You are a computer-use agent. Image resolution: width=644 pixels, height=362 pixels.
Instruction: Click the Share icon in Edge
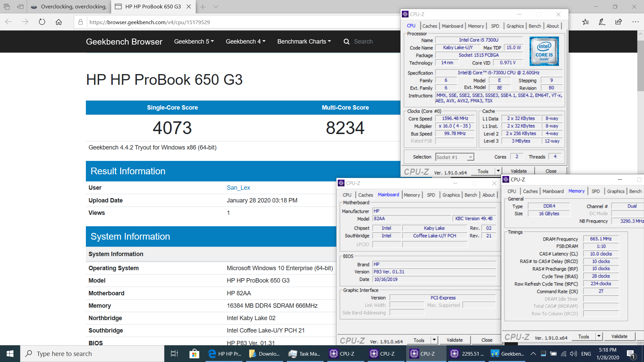619,22
